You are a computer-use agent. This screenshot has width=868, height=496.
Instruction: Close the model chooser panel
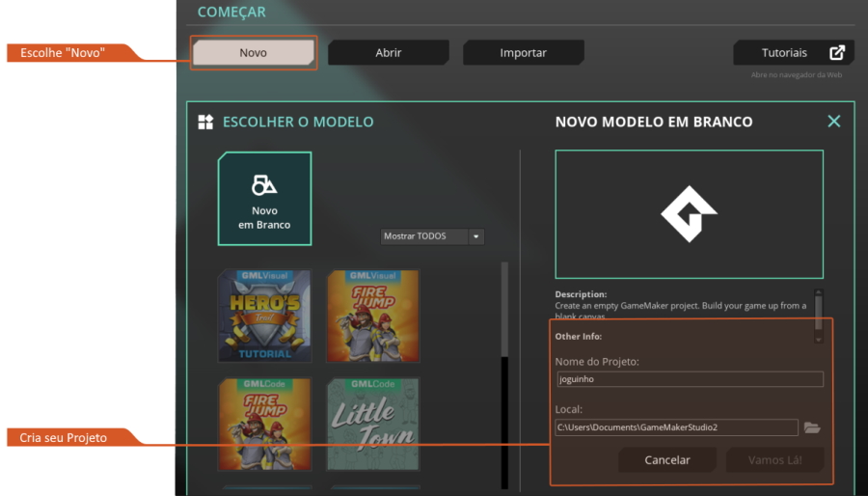click(x=833, y=122)
